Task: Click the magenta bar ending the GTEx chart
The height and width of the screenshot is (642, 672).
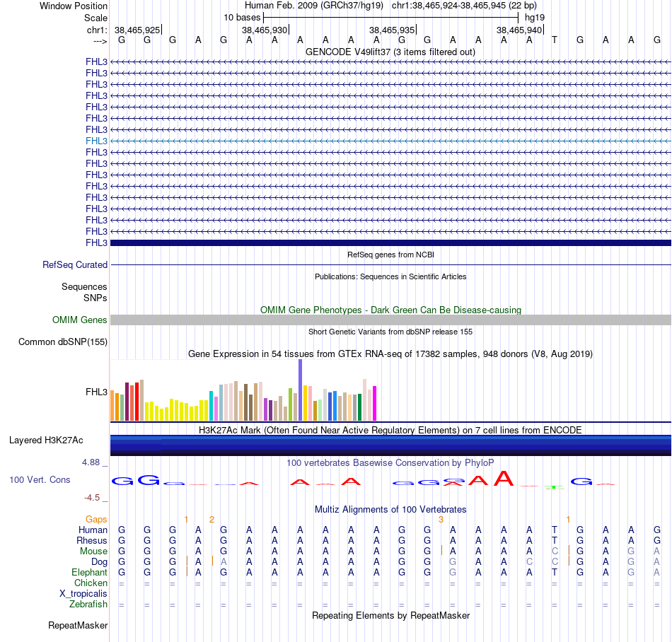Action: (374, 404)
